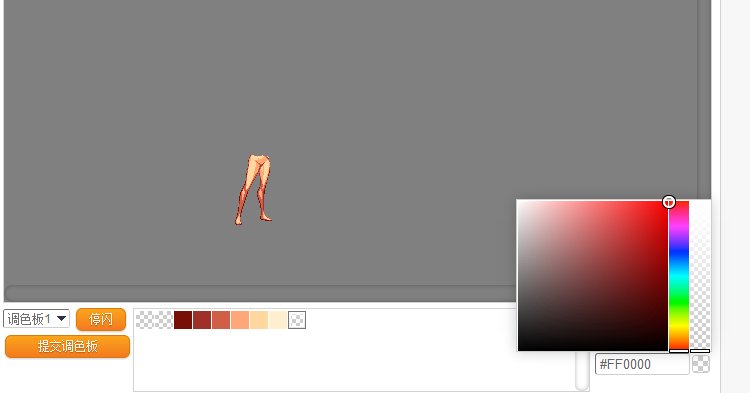Select the terracotta palette swatch
750x393 pixels.
click(221, 320)
